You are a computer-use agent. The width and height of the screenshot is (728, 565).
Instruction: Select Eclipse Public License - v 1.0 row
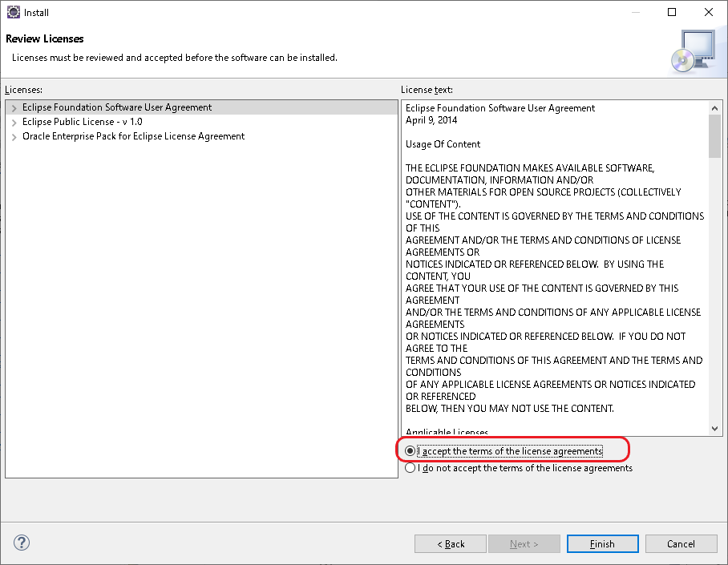tap(201, 122)
